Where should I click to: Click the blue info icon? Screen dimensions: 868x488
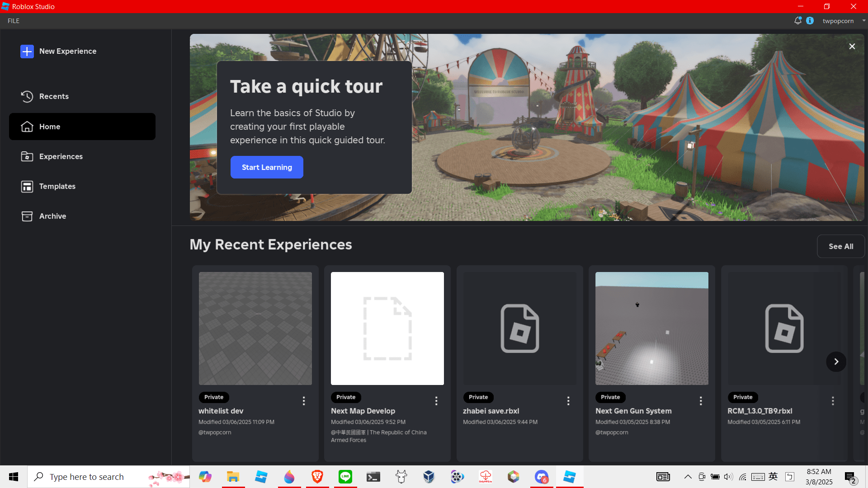point(810,21)
